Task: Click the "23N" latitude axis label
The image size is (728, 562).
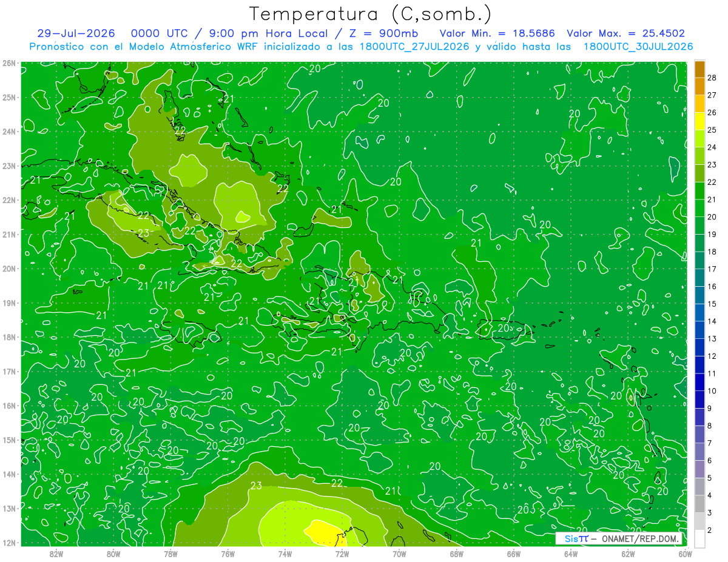Action: click(9, 166)
